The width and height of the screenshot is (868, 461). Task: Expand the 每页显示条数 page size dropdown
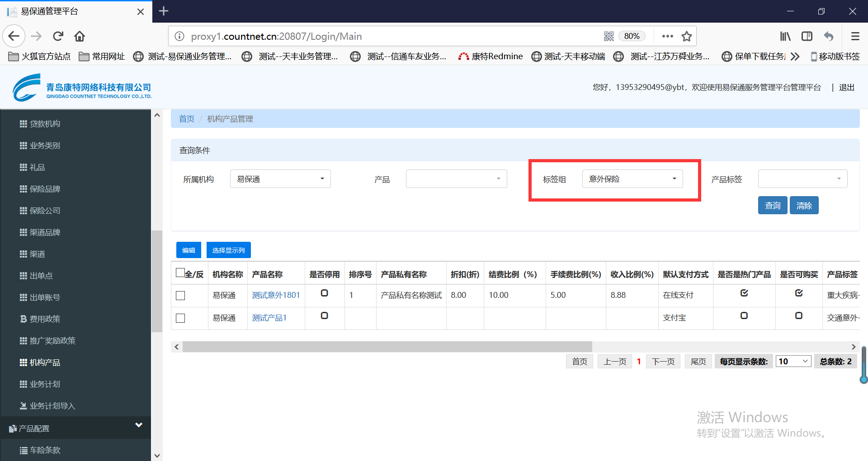[793, 362]
